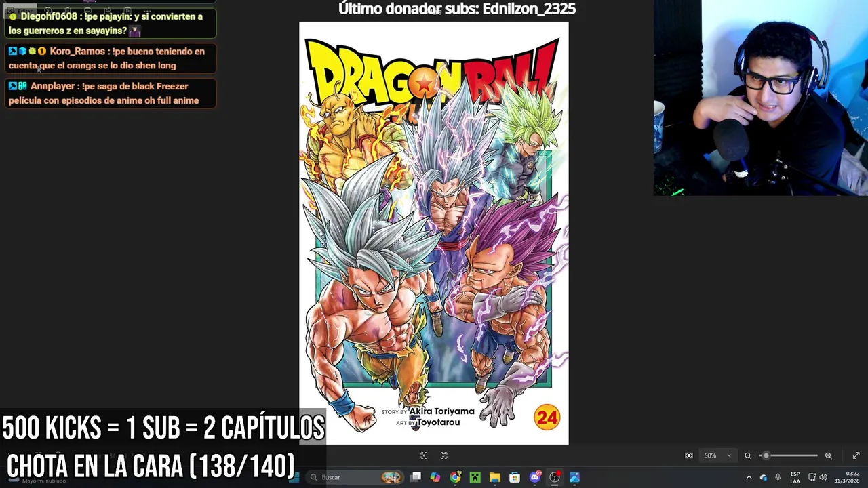Click the zoom slider handle
The height and width of the screenshot is (488, 868).
766,455
